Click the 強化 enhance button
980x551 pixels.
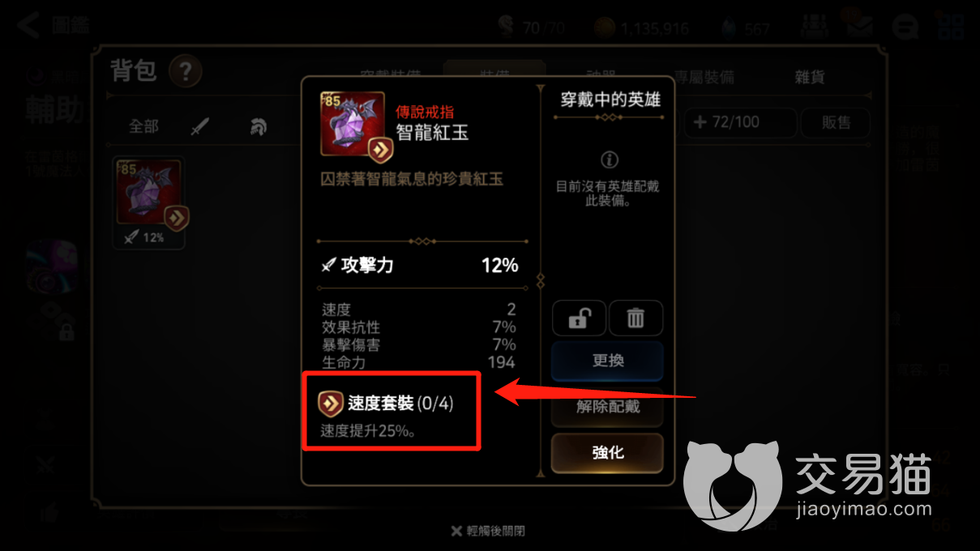(x=608, y=453)
